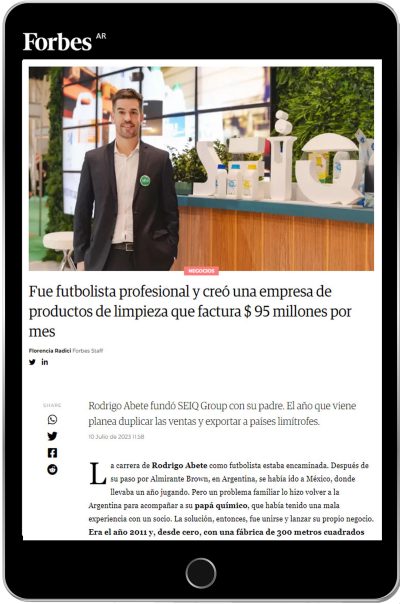Click the article subtitle about SEIQ Group

(x=222, y=414)
